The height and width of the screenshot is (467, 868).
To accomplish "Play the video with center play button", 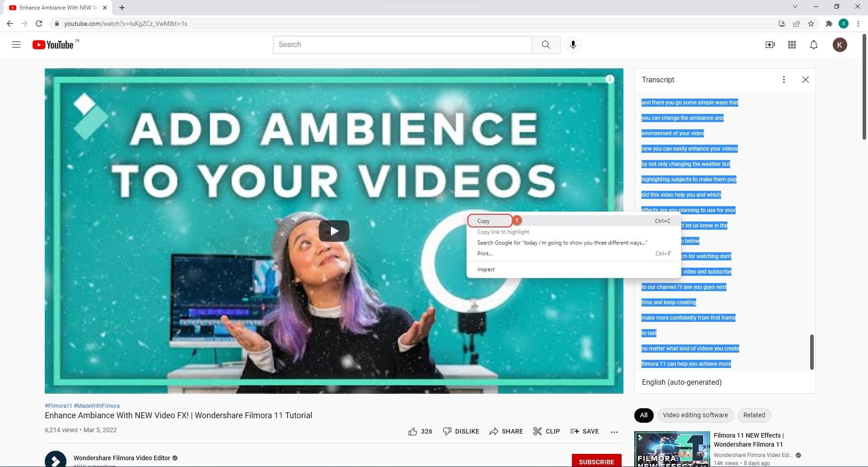I will pos(334,231).
